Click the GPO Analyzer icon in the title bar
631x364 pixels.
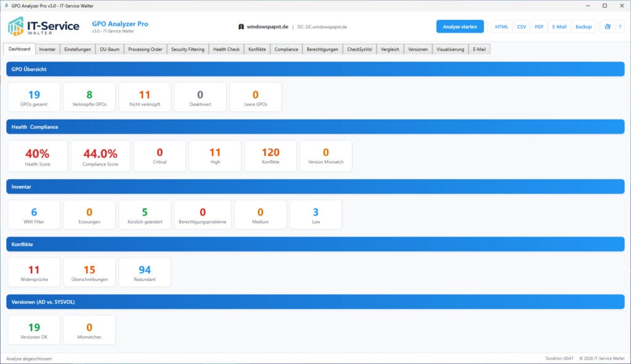[x=6, y=5]
